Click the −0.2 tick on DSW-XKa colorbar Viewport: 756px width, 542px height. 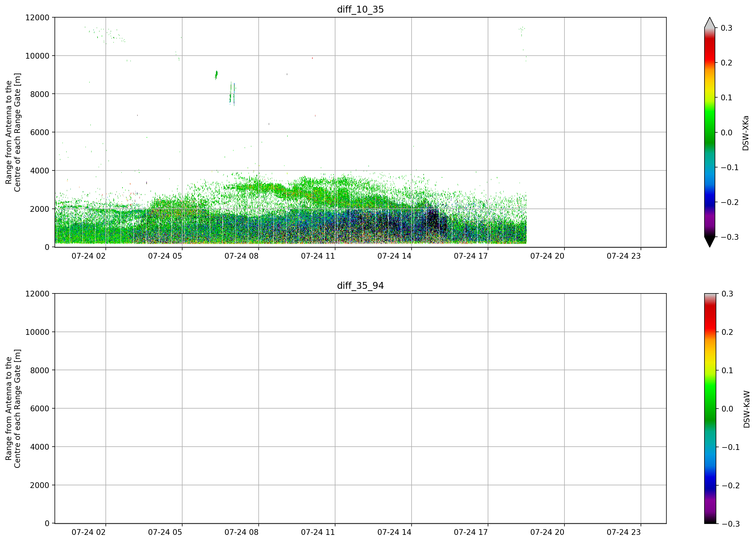730,202
